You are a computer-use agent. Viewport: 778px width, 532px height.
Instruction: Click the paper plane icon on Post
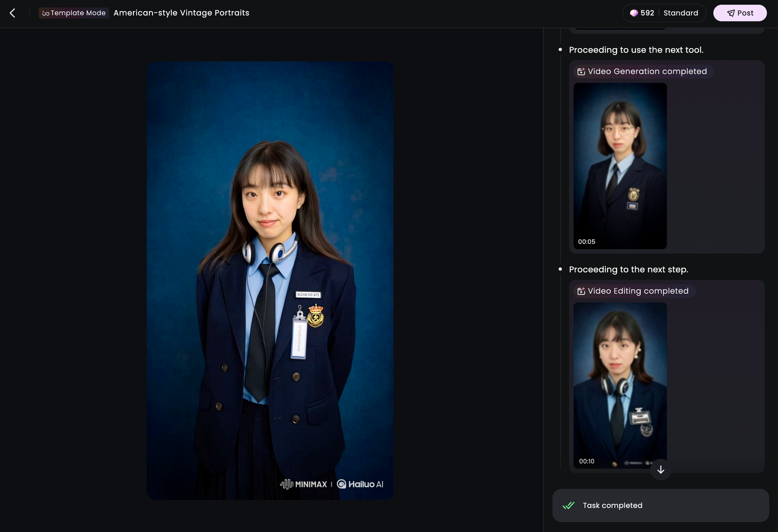[x=731, y=13]
